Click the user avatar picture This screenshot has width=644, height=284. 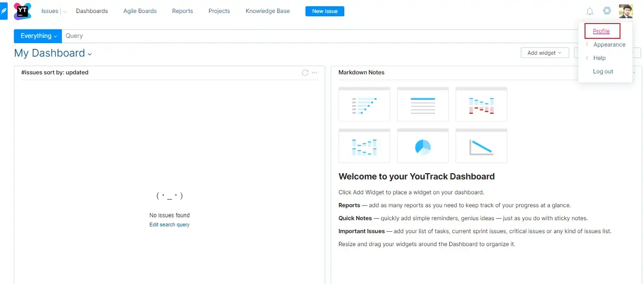click(x=626, y=11)
